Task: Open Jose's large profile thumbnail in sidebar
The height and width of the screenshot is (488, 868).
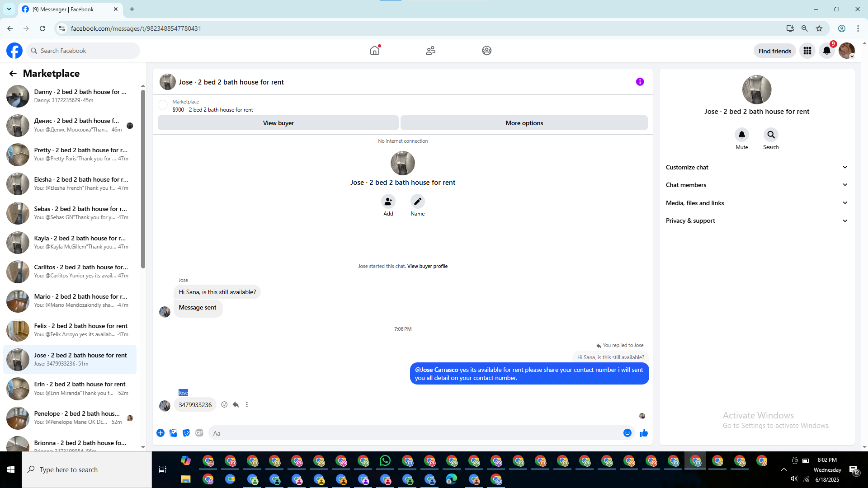Action: tap(757, 89)
